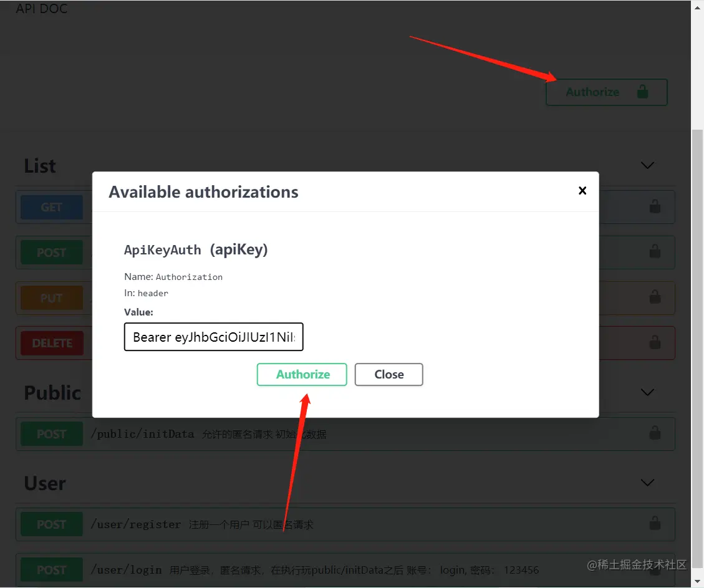Click lock icon on List GET row
The image size is (704, 588).
[x=655, y=206]
